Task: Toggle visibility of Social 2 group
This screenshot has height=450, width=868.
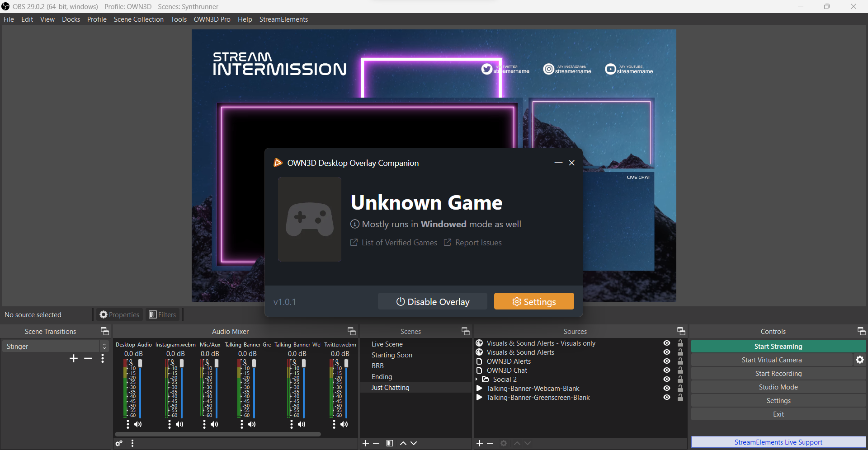Action: point(666,380)
